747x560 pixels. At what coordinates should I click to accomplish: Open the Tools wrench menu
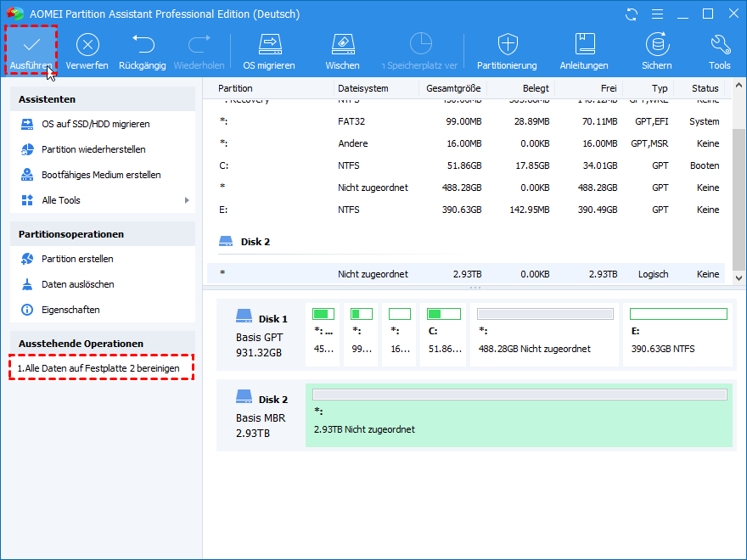(x=720, y=45)
